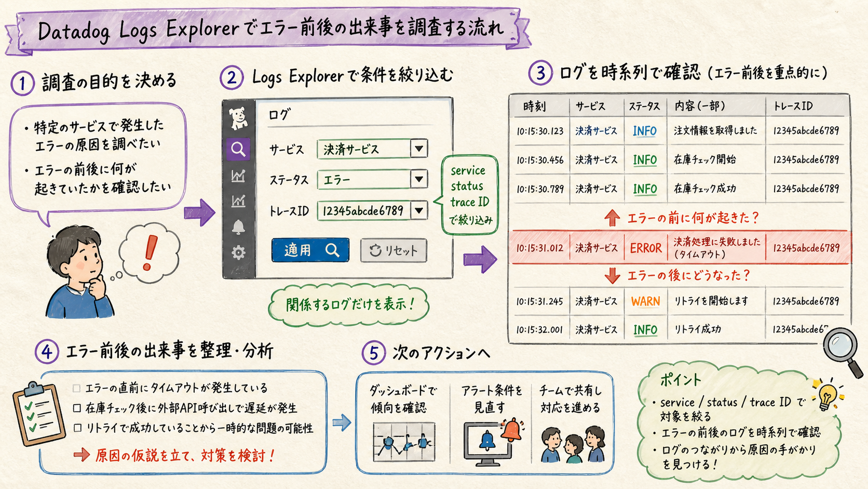The image size is (868, 489).
Task: Click INFO status in 在庫チェック開始 row
Action: 645,160
